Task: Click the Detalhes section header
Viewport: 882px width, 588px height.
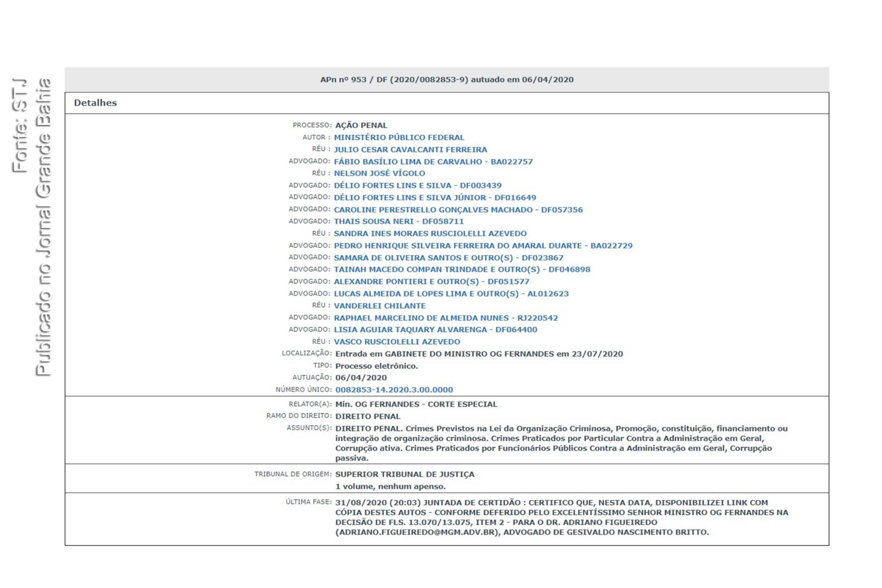Action: coord(95,103)
